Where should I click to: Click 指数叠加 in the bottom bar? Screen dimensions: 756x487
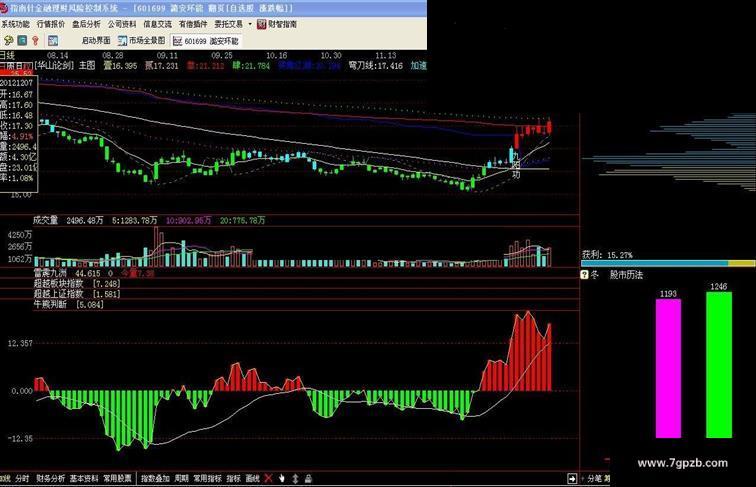pyautogui.click(x=155, y=478)
